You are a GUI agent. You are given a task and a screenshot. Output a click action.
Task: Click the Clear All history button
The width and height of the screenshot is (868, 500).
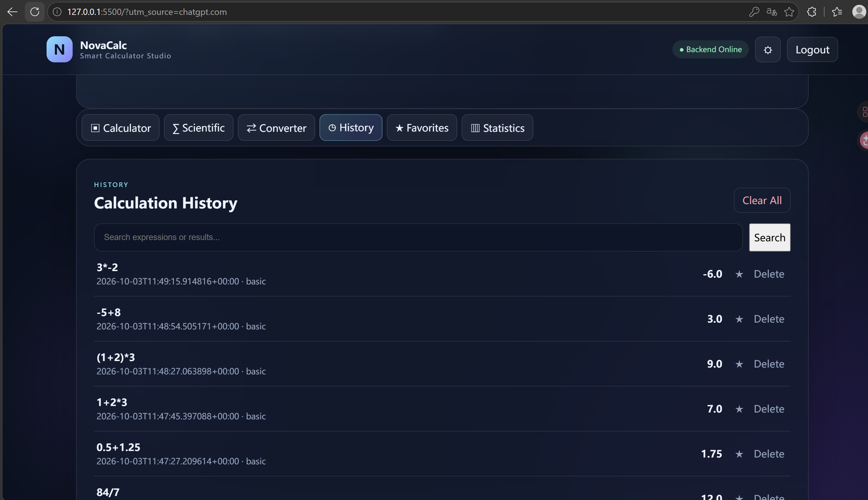click(x=762, y=200)
